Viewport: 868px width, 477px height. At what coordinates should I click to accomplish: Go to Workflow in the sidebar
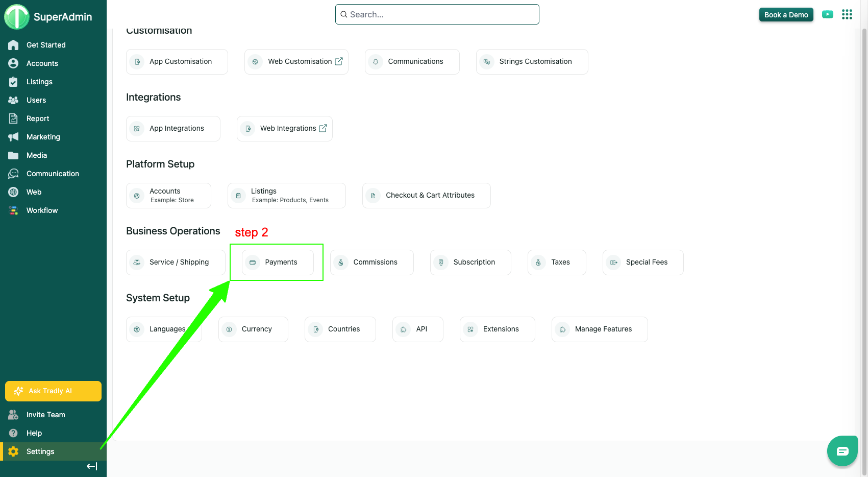pos(42,210)
